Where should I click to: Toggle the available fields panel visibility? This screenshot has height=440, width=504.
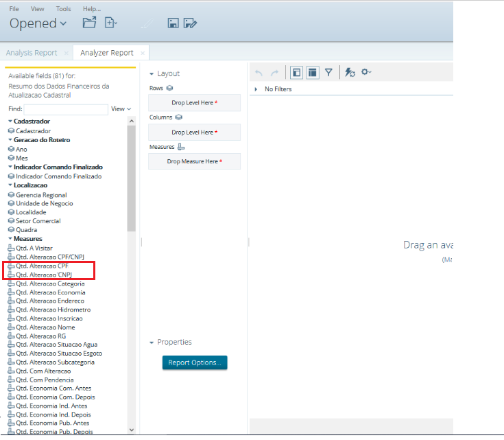point(296,72)
